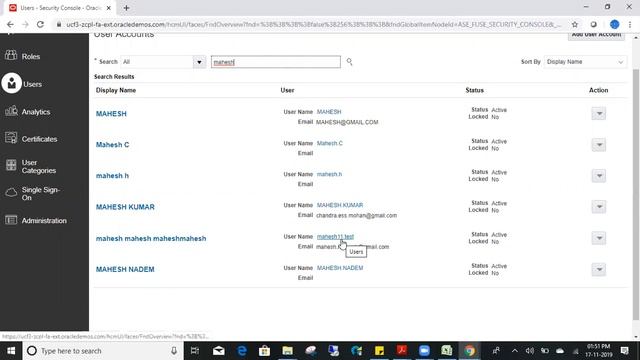Open the Mail app on taskbar
The image size is (640, 360).
pyautogui.click(x=219, y=351)
